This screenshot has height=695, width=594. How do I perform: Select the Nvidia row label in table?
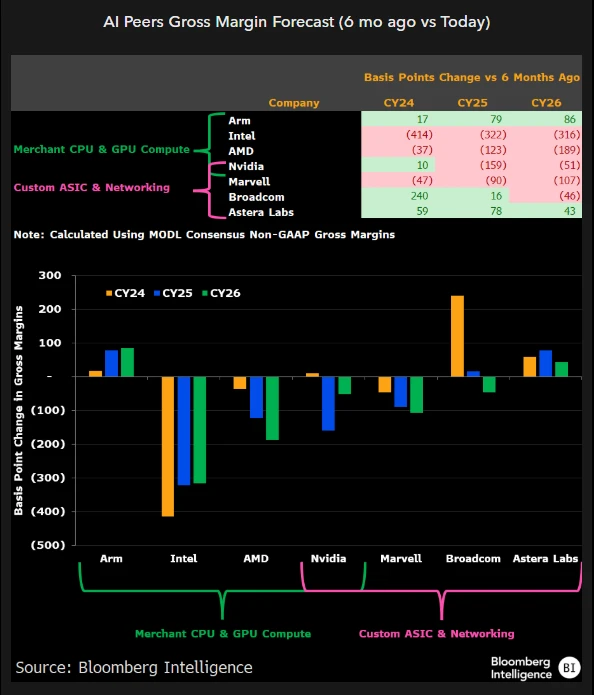tap(246, 166)
